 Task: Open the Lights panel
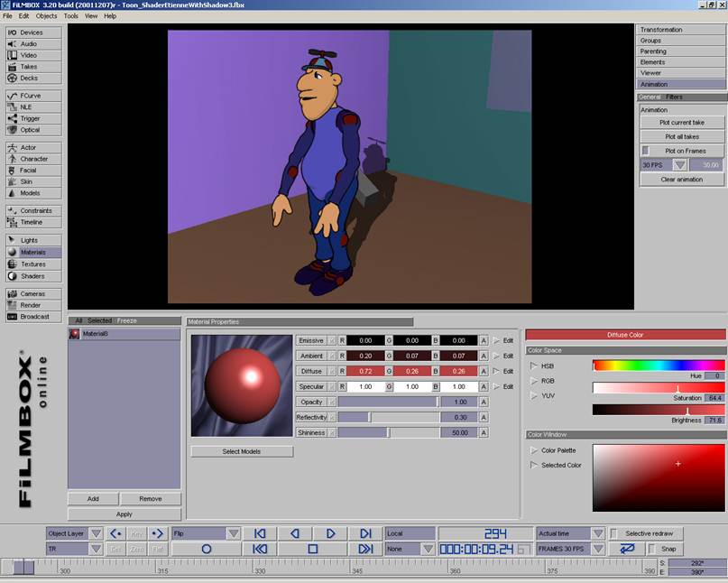(33, 240)
